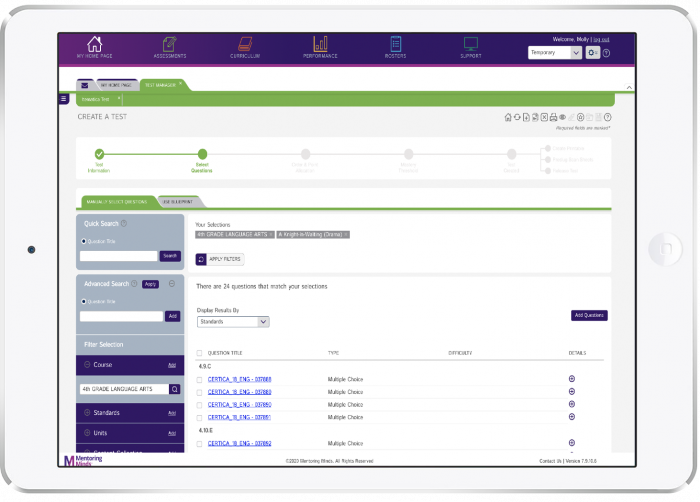Image resolution: width=700 pixels, height=502 pixels.
Task: Switch to the My Home Page tab
Action: pyautogui.click(x=114, y=85)
